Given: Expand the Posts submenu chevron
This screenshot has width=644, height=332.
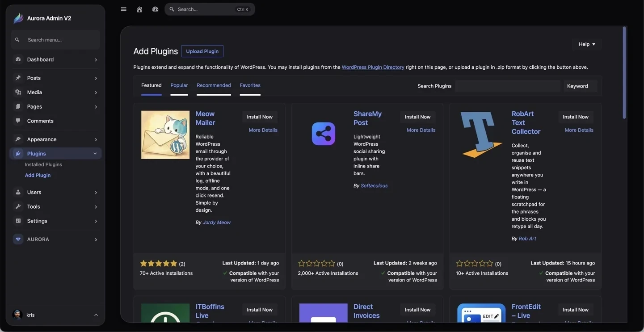Looking at the screenshot, I should point(96,78).
